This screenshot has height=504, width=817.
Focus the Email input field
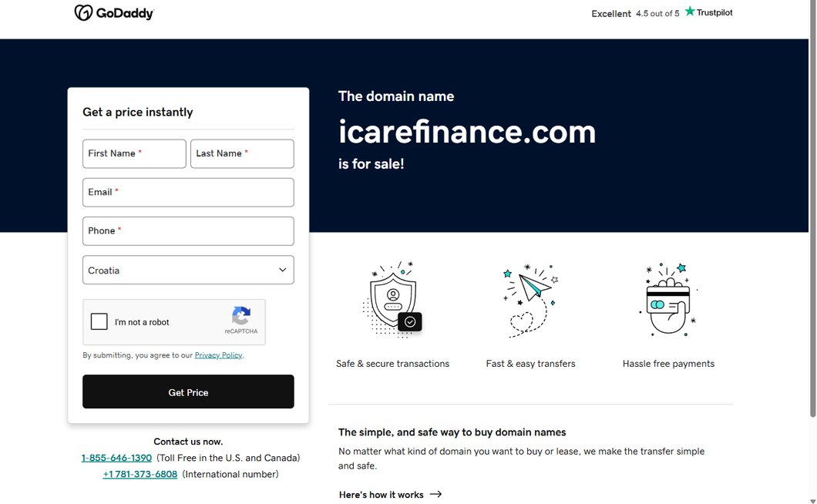188,193
